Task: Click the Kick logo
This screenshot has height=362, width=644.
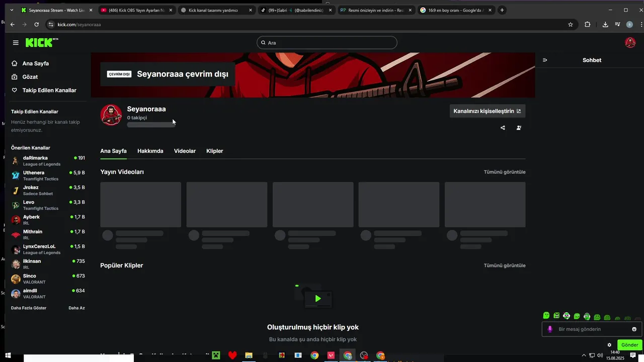Action: point(41,43)
